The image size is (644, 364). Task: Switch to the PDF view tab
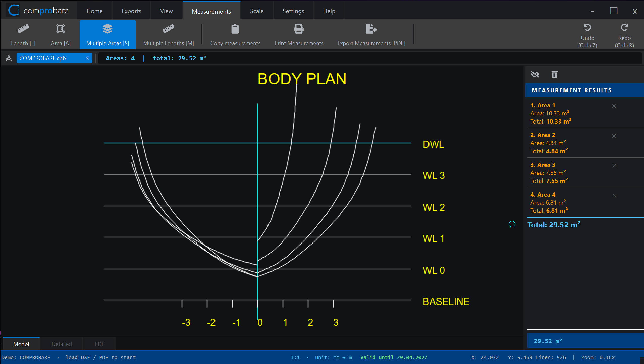99,344
